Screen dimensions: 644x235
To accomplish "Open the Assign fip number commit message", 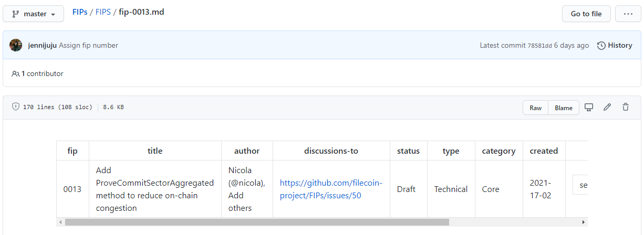I will 88,45.
